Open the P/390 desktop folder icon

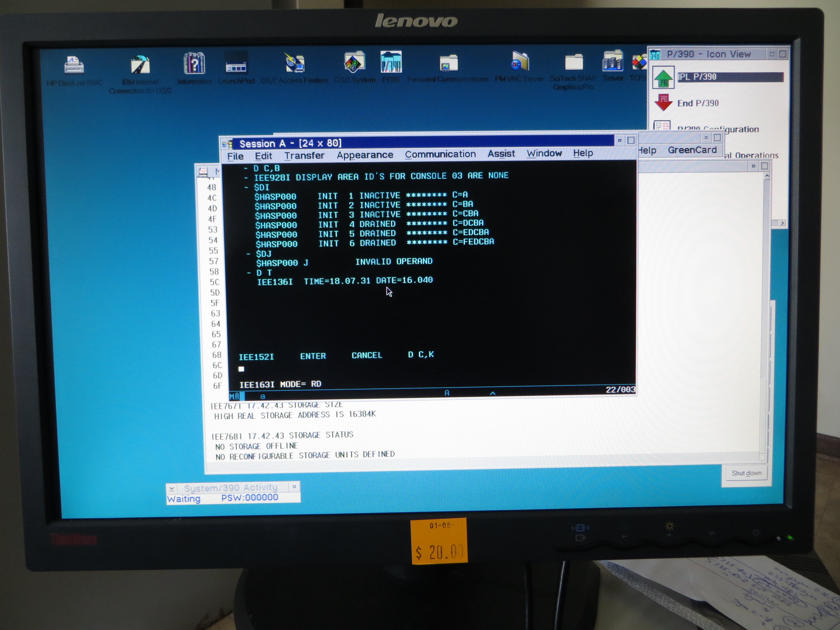pos(391,62)
